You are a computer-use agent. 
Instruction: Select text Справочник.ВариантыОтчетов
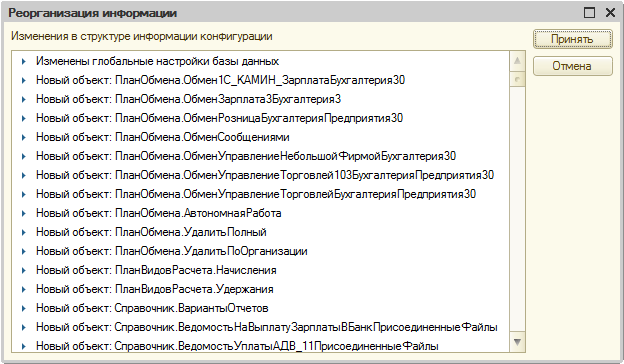point(191,308)
